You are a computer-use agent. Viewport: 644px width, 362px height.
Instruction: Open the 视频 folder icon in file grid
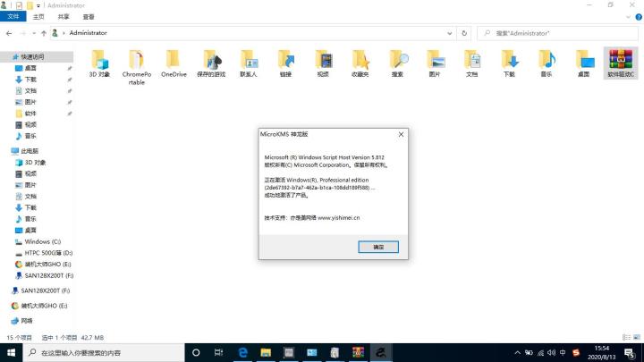[x=323, y=60]
